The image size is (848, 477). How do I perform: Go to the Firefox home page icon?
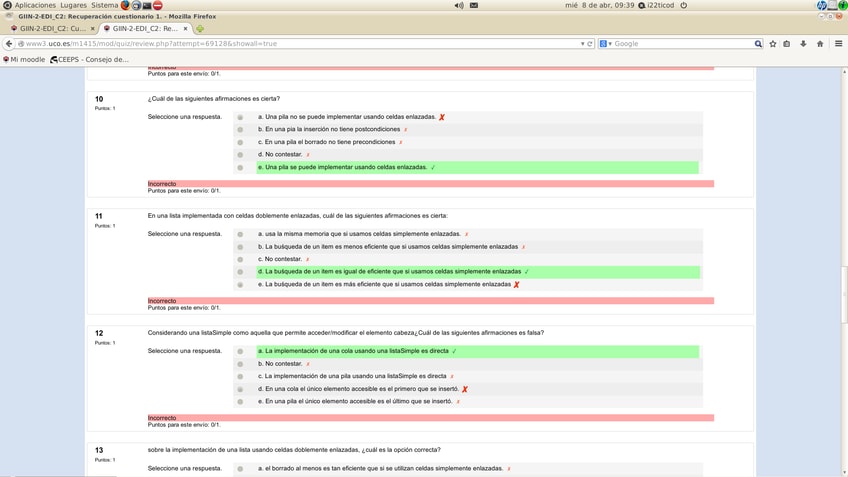coord(820,44)
